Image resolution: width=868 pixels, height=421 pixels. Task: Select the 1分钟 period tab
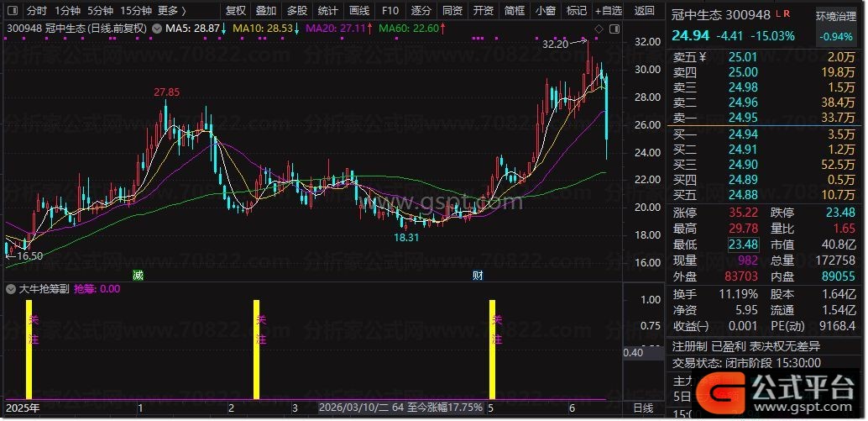coord(67,10)
